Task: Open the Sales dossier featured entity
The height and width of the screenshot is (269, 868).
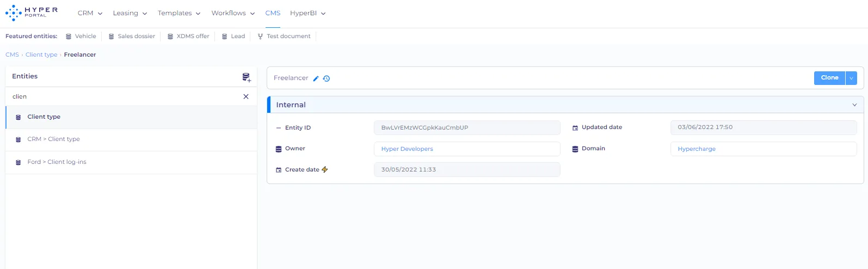Action: [x=132, y=36]
